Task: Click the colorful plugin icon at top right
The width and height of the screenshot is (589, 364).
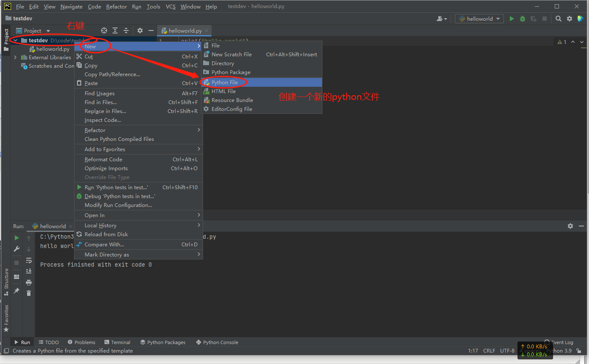Action: tap(581, 19)
